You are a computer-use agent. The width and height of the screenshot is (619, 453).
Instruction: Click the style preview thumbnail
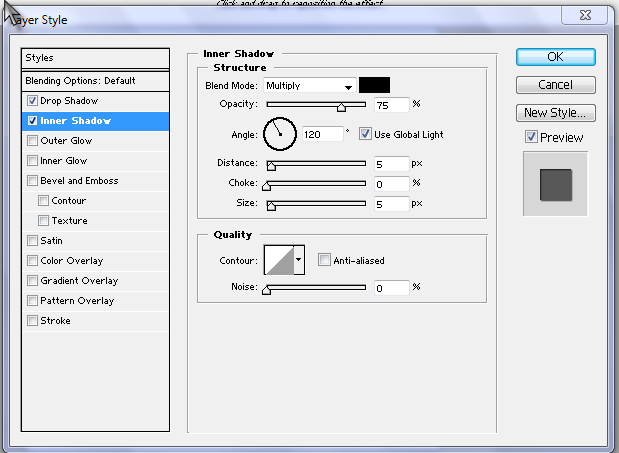[555, 184]
